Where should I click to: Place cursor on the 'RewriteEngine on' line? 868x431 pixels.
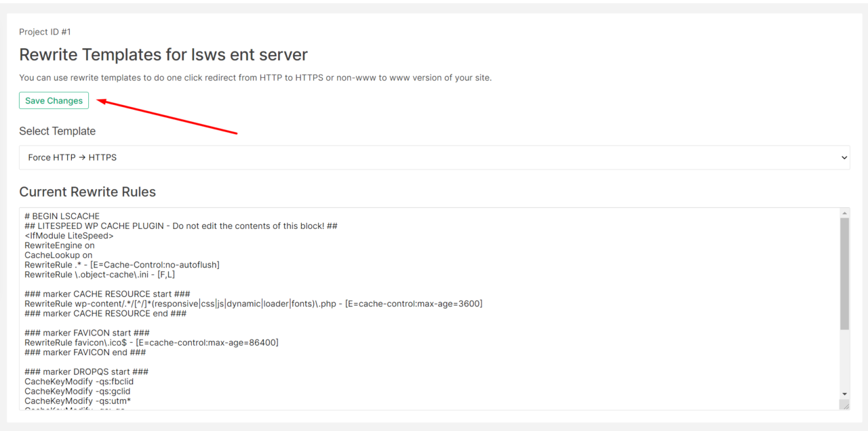[x=58, y=245]
